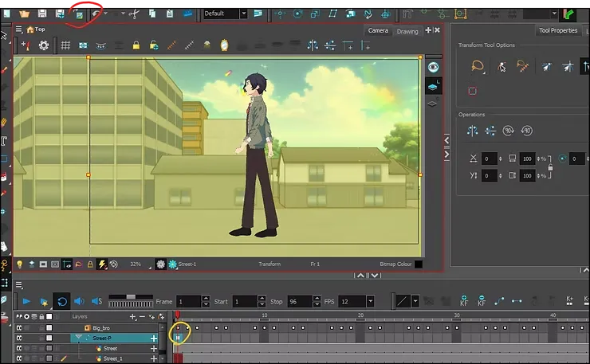Toggle the eye preview button beside the view
This screenshot has height=364, width=590.
[433, 67]
